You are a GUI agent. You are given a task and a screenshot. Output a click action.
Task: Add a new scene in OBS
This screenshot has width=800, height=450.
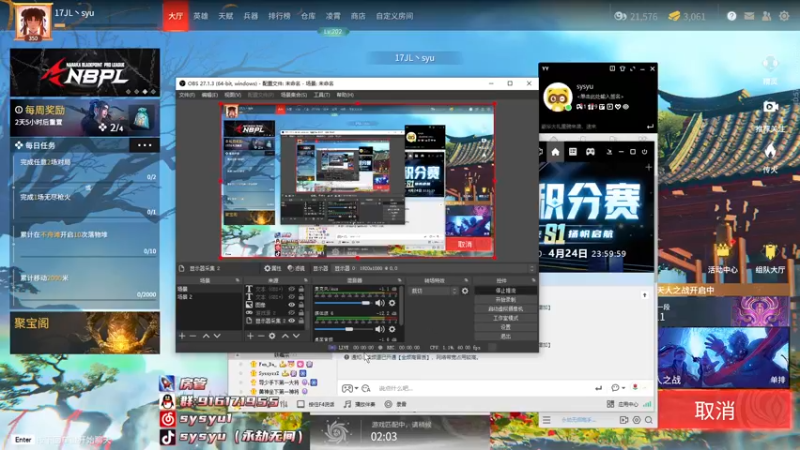point(182,336)
